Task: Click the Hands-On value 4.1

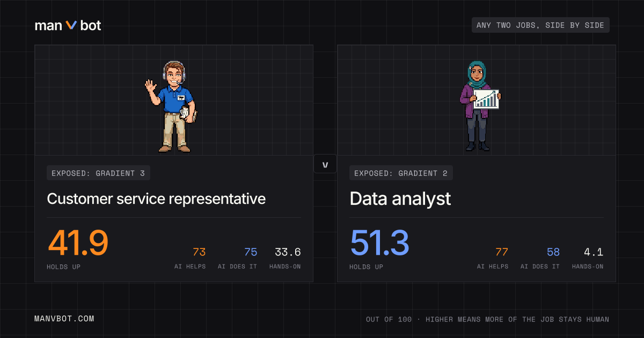Action: tap(594, 252)
